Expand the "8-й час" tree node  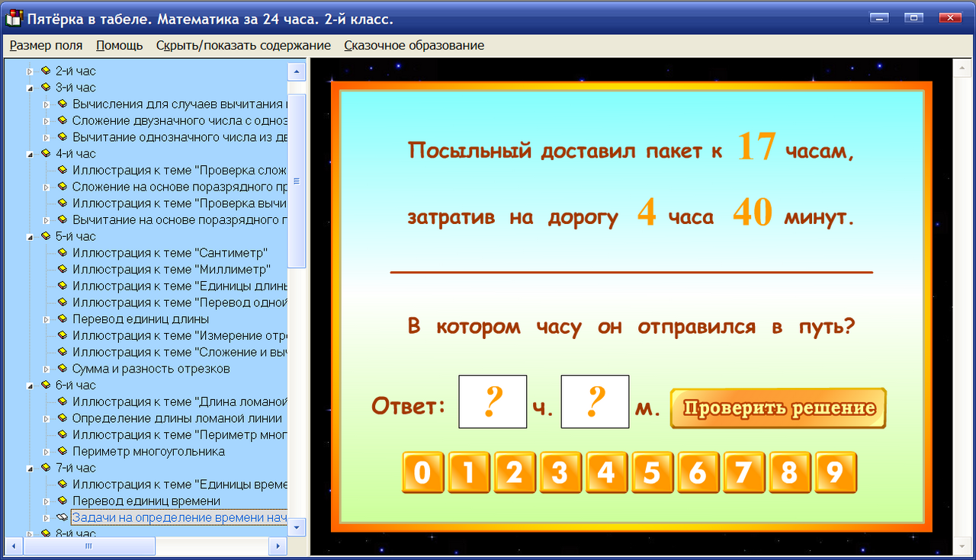click(30, 533)
